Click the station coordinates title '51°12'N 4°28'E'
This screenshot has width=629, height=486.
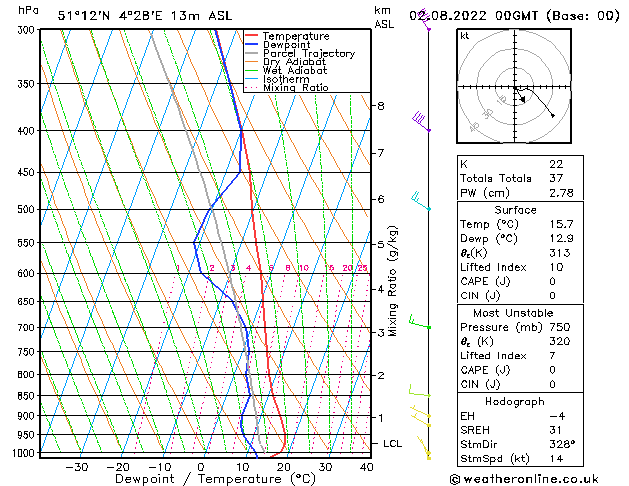click(110, 16)
